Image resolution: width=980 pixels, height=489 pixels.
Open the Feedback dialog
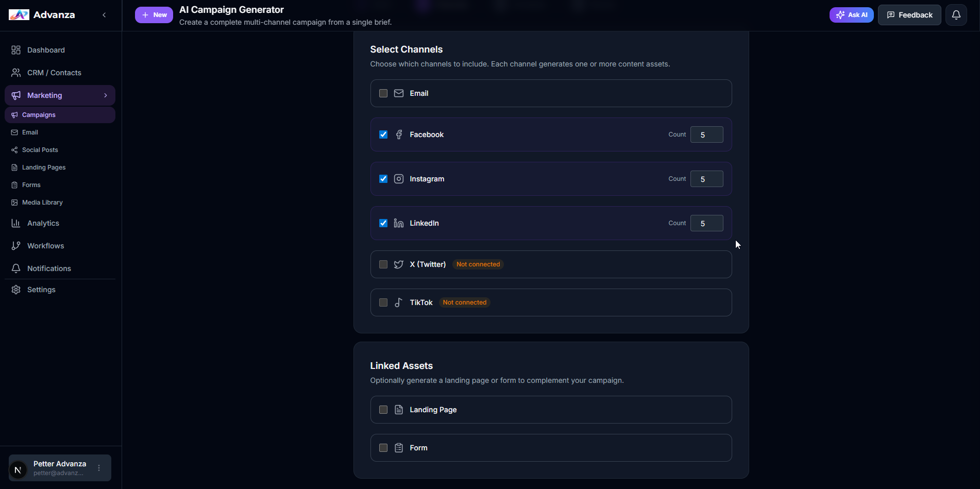click(x=909, y=14)
